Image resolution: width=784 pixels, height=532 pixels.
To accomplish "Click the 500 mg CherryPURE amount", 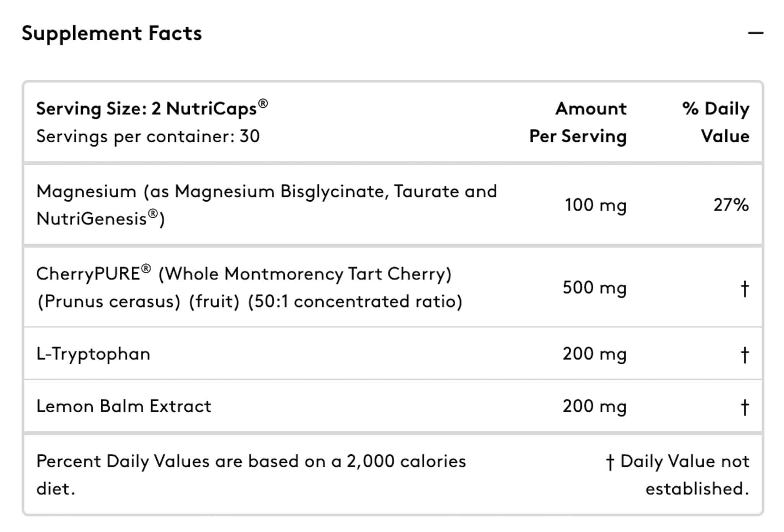I will click(x=595, y=287).
